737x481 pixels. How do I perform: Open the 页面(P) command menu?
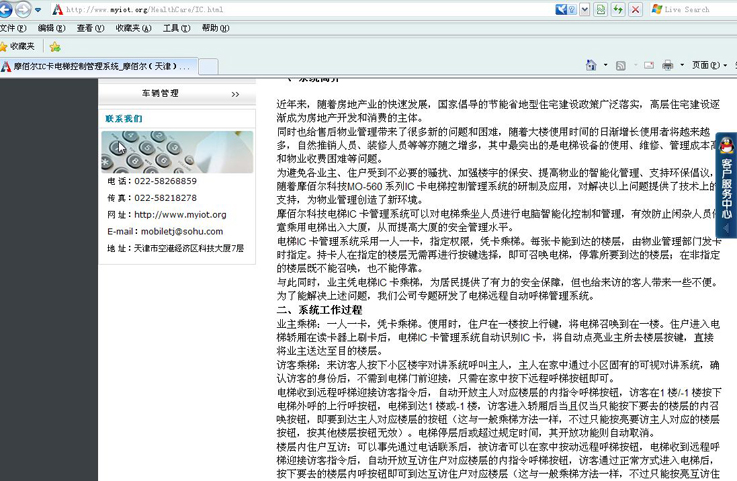tap(709, 65)
